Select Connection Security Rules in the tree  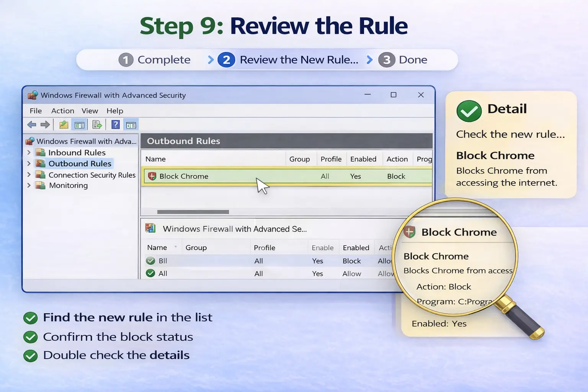click(x=92, y=175)
